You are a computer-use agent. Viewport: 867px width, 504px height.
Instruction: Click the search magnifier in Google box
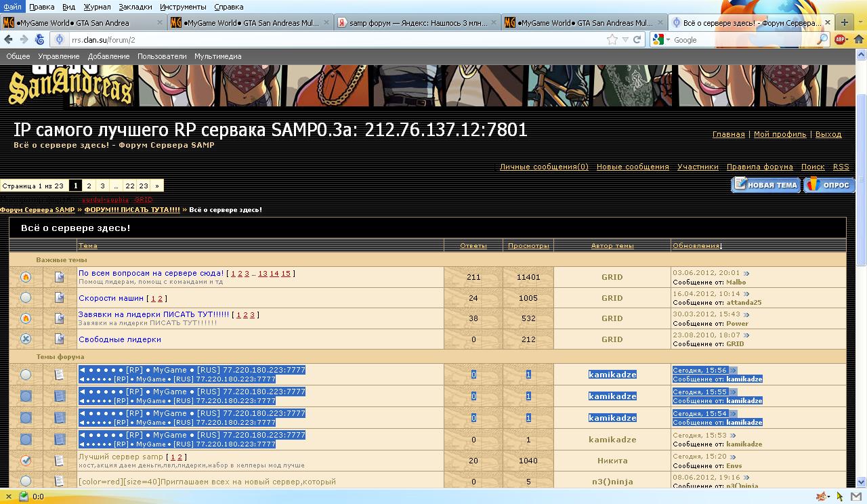822,39
